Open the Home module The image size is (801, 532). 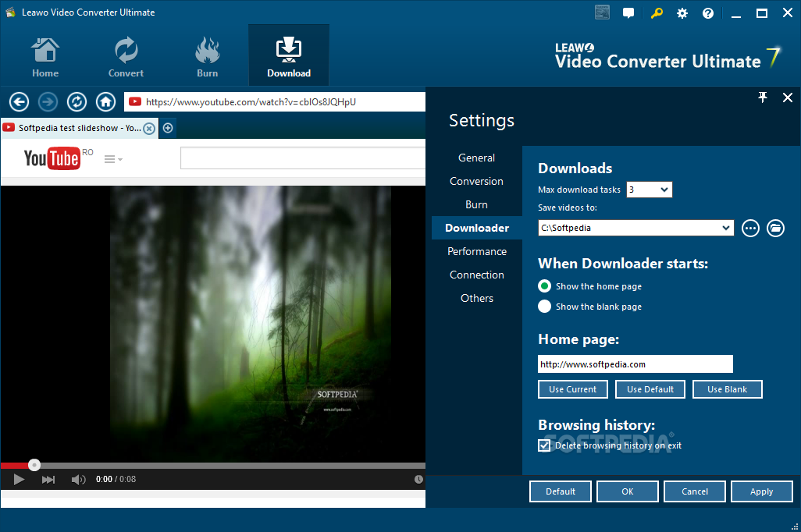pyautogui.click(x=45, y=57)
